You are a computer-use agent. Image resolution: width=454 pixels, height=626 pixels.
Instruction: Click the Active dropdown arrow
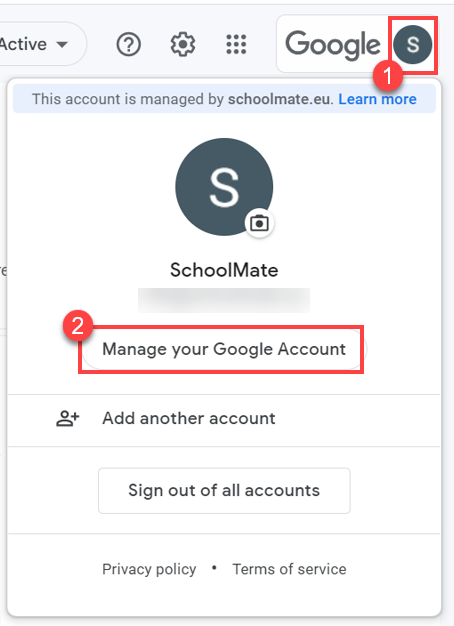(62, 44)
